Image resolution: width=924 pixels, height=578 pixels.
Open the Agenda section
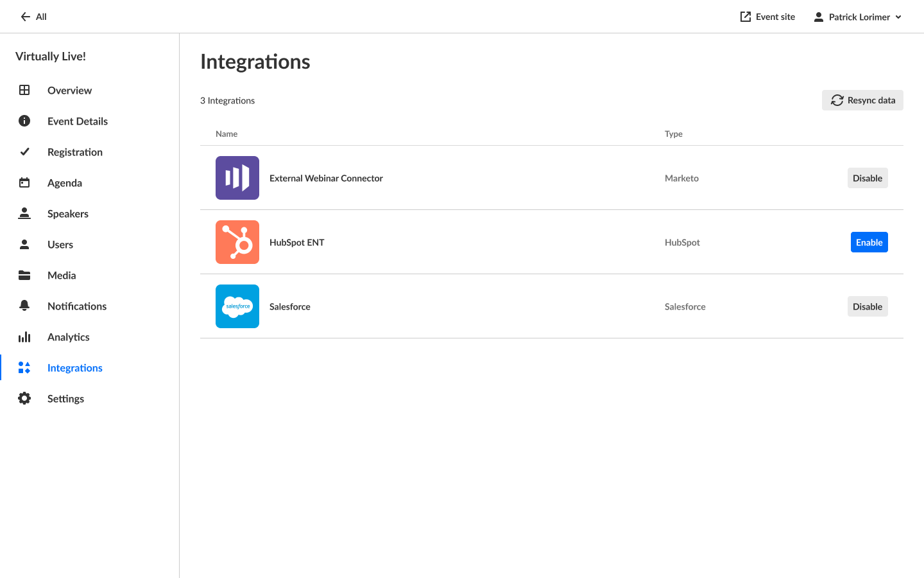[65, 183]
